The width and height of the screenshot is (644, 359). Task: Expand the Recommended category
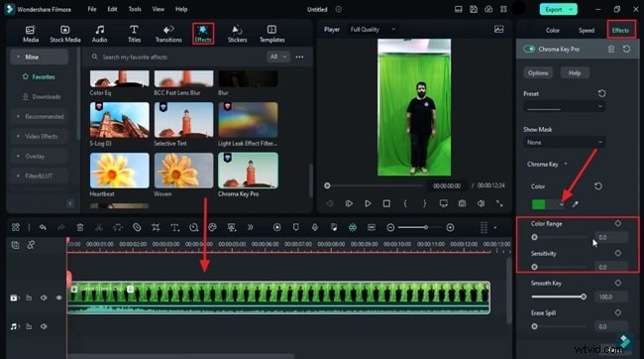[x=39, y=116]
